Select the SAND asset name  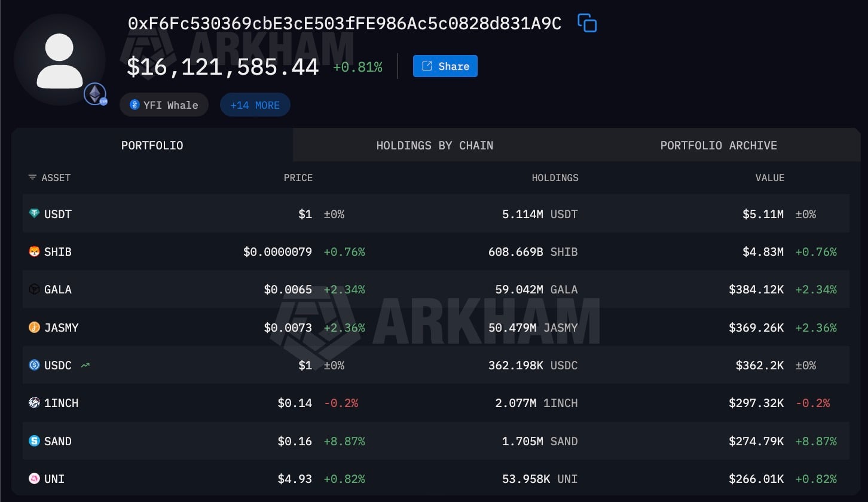(58, 441)
